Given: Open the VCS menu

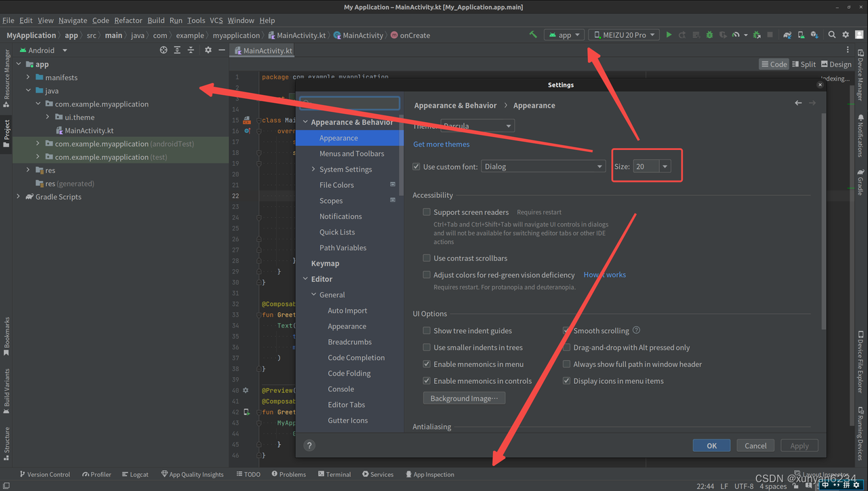Looking at the screenshot, I should click(x=216, y=20).
